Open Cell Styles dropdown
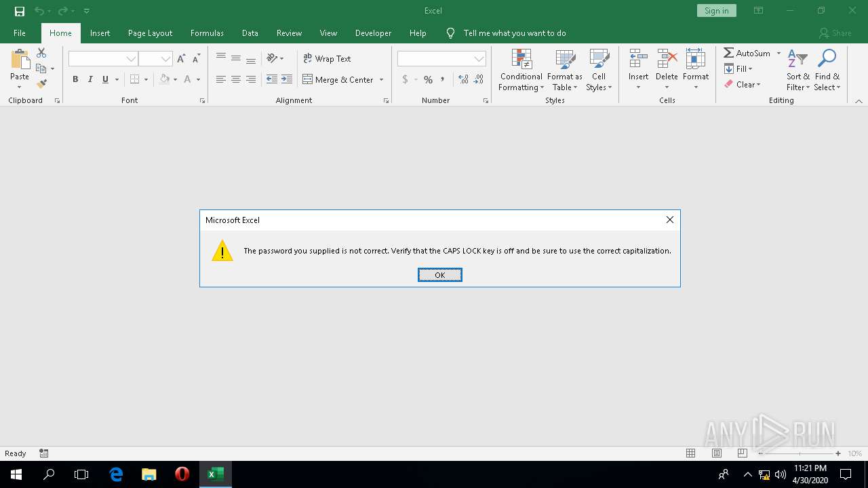The width and height of the screenshot is (868, 488). click(x=599, y=70)
